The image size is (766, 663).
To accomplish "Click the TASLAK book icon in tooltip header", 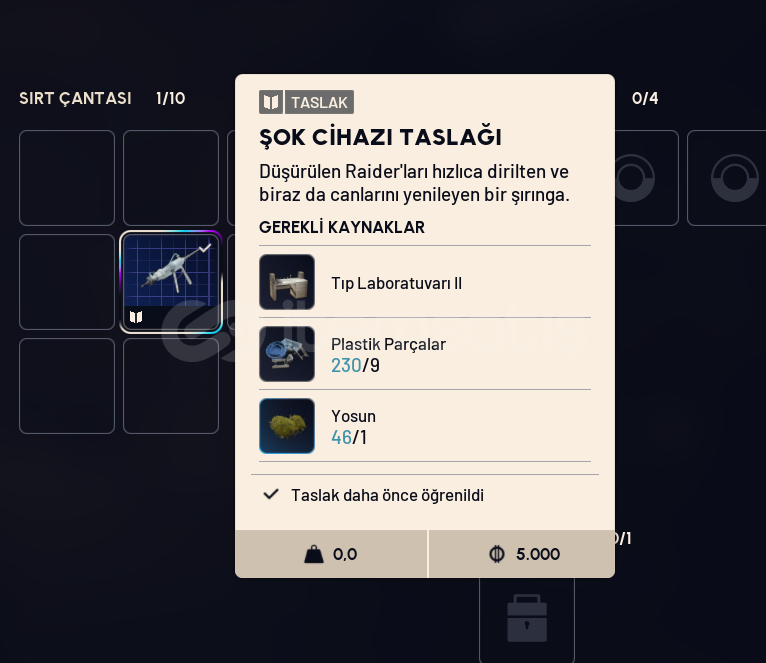I will [271, 102].
